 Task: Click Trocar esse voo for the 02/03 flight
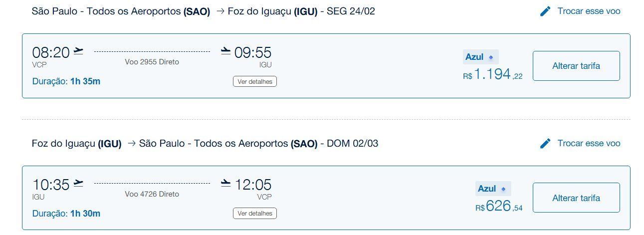tap(589, 144)
